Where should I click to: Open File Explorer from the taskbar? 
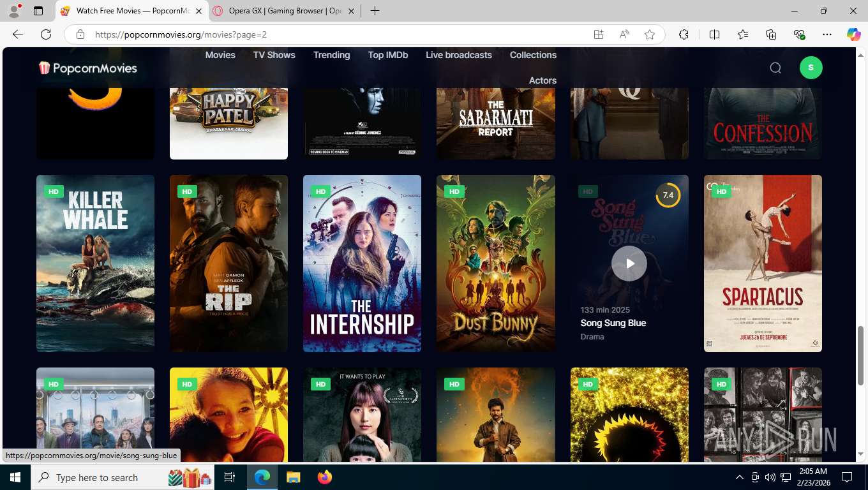293,477
